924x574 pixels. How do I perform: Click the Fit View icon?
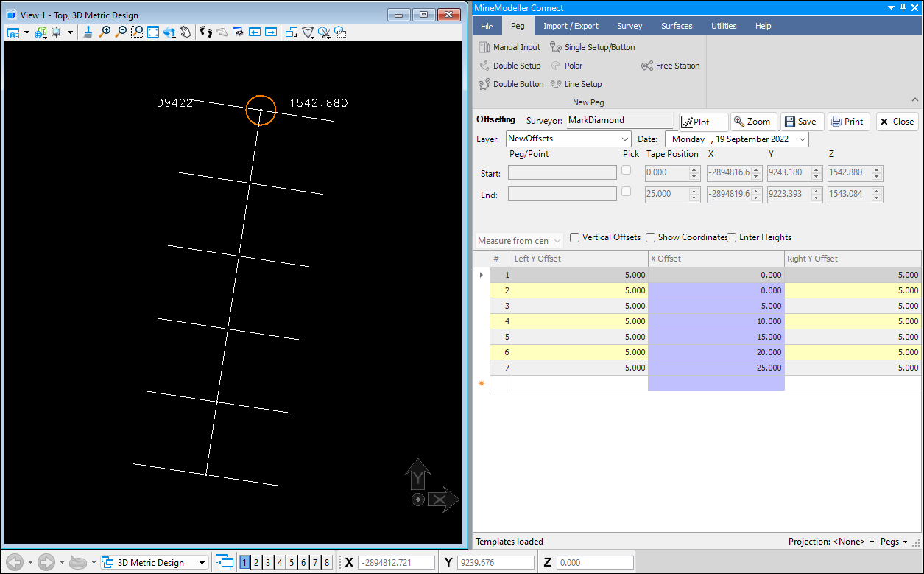coord(153,32)
